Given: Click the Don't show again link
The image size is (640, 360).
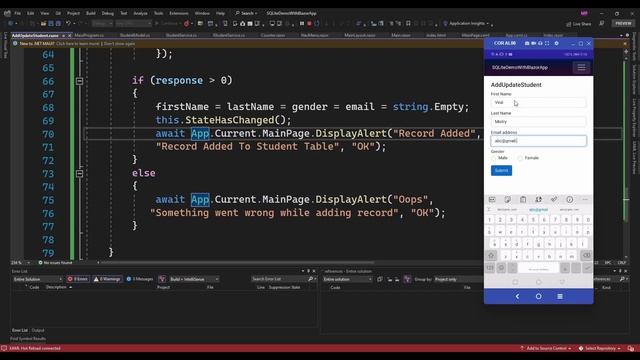Looking at the screenshot, I should pyautogui.click(x=119, y=44).
